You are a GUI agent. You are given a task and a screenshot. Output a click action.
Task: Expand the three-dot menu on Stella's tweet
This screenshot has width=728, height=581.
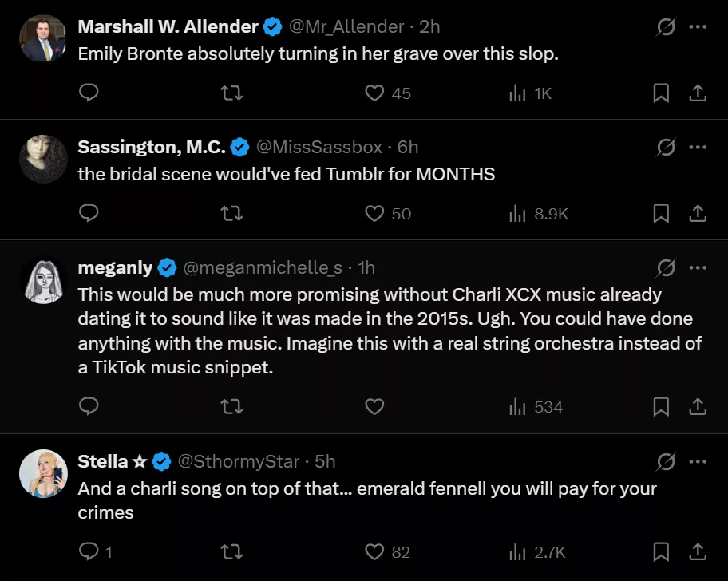698,461
